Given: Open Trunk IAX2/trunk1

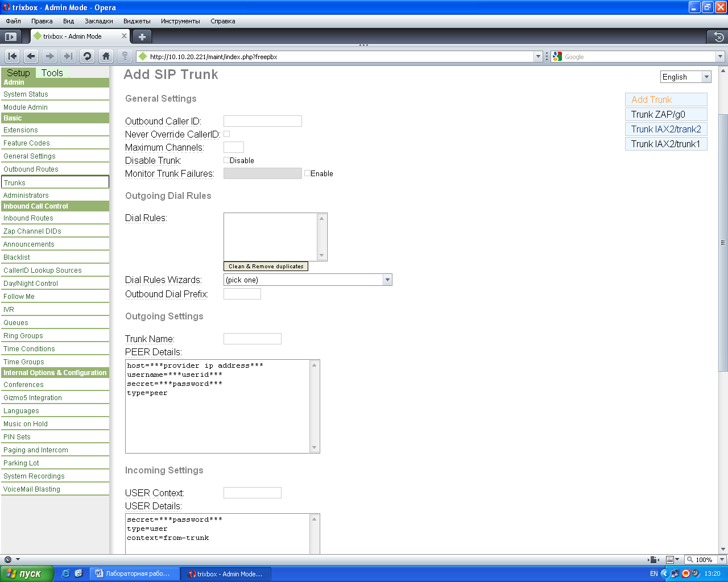Looking at the screenshot, I should point(666,144).
